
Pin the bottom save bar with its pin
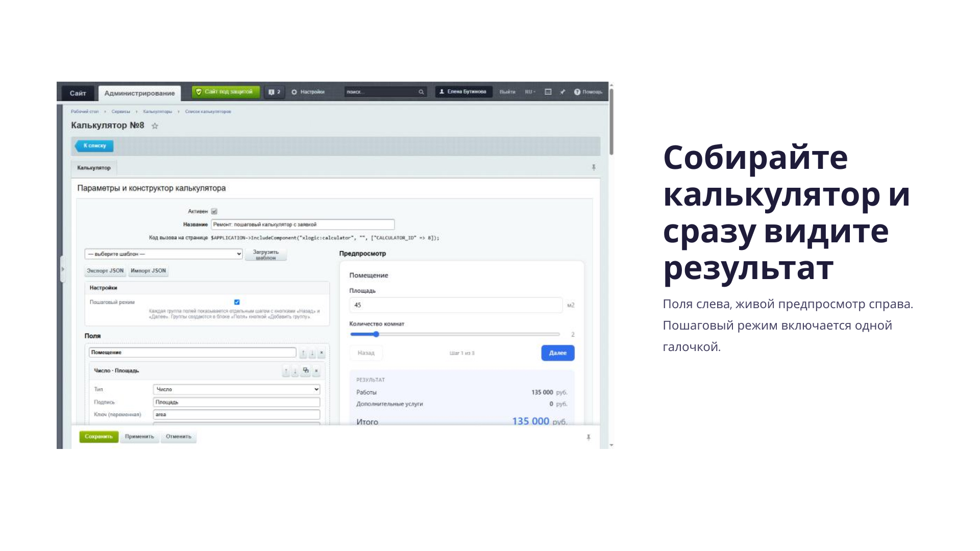[x=589, y=437]
